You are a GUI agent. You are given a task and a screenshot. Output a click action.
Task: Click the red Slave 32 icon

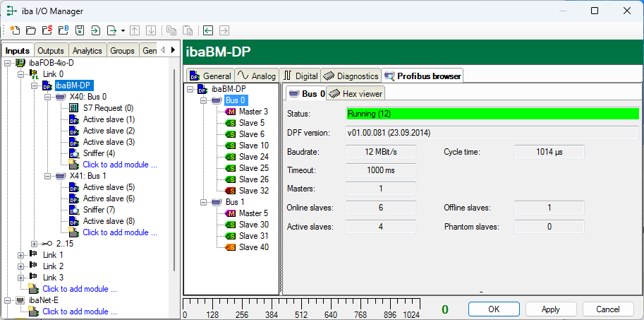coord(231,191)
